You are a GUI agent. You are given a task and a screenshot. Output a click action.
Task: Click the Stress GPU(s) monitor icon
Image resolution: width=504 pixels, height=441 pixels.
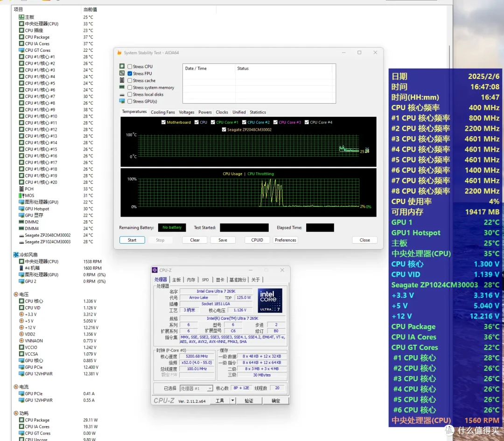(x=122, y=101)
